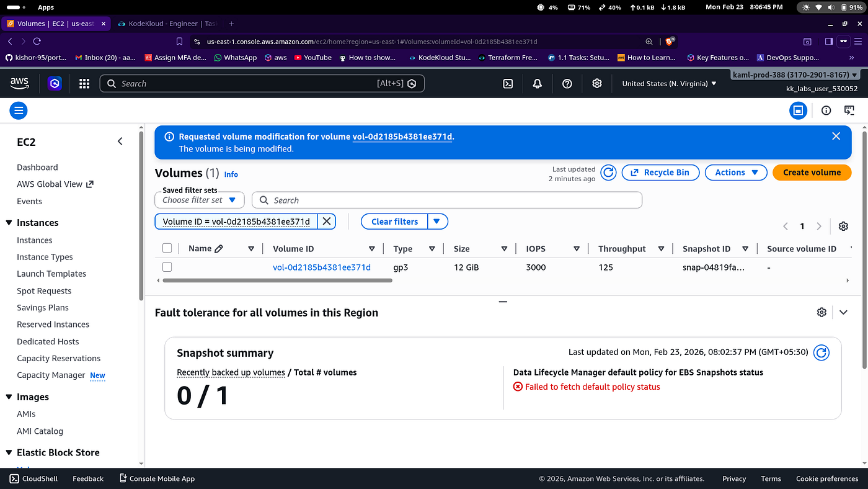Open the help question mark menu
868x489 pixels.
click(x=567, y=84)
